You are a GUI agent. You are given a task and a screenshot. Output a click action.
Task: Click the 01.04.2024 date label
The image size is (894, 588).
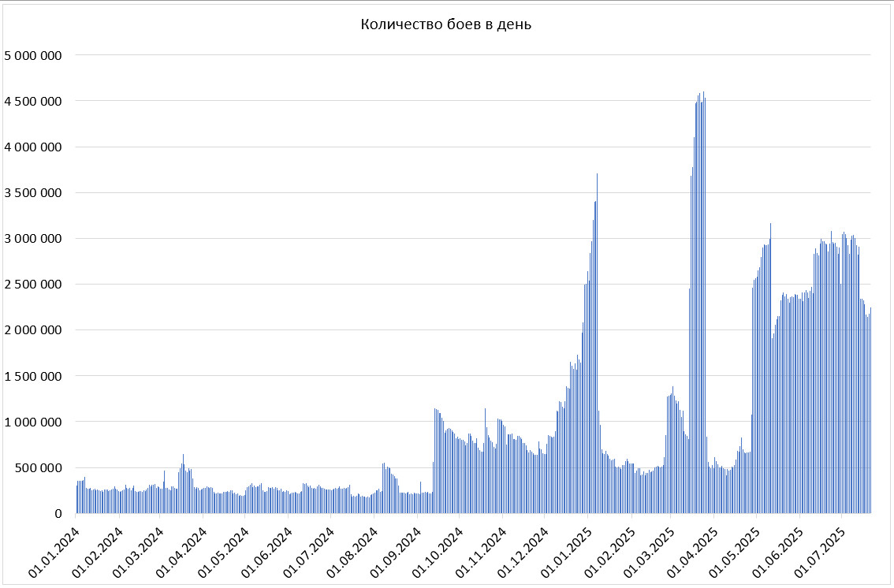(x=181, y=552)
